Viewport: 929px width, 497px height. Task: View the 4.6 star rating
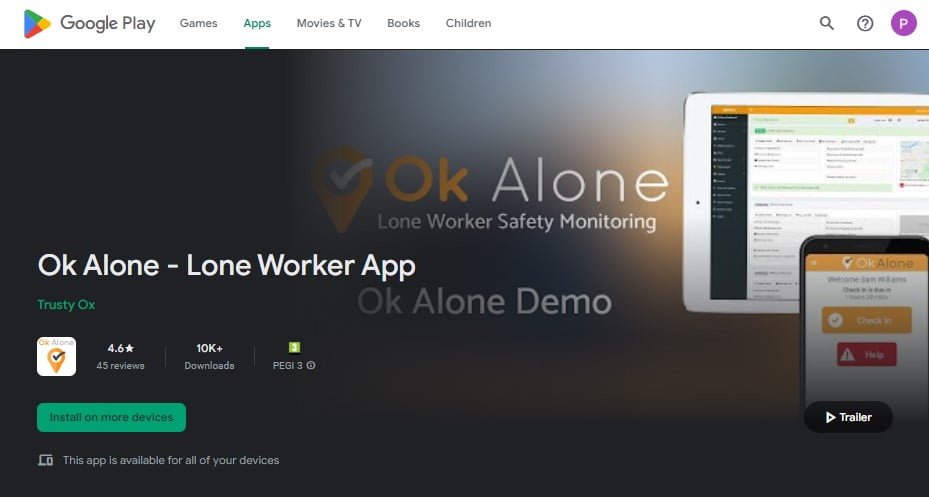pos(120,348)
